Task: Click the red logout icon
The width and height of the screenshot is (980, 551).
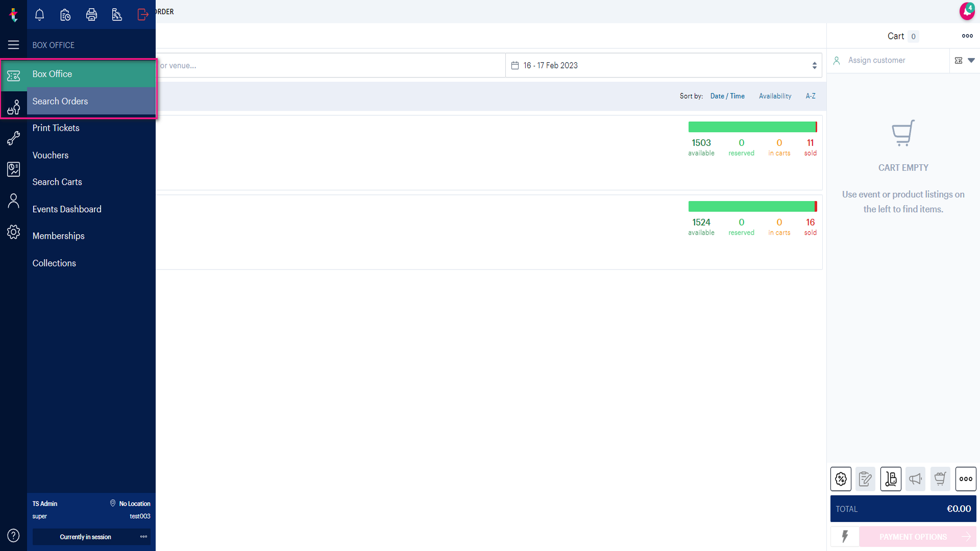Action: click(x=143, y=15)
